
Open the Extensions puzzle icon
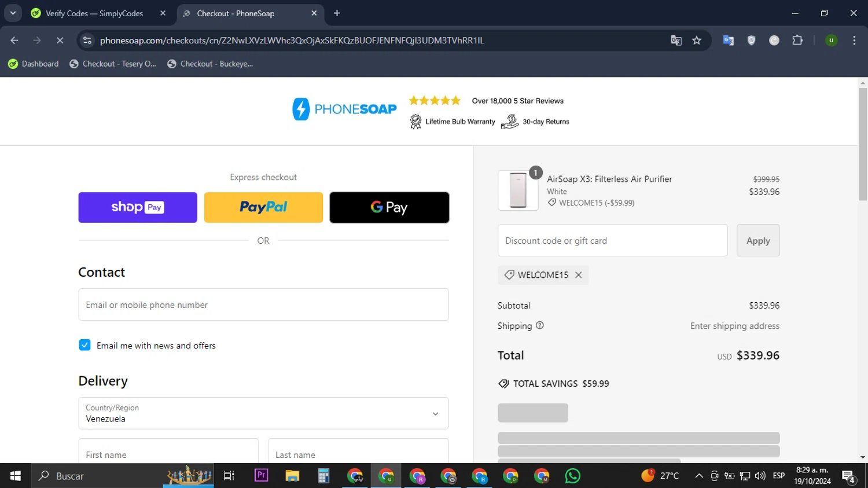797,41
